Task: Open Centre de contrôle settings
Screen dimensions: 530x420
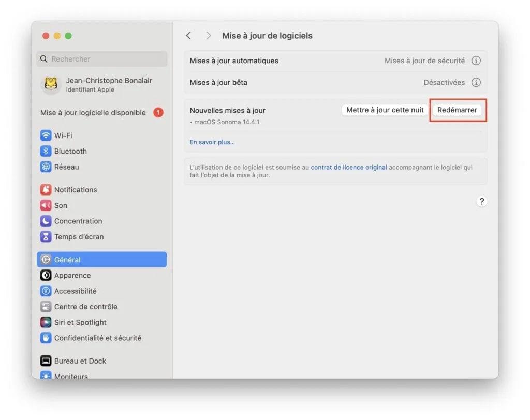Action: tap(86, 306)
